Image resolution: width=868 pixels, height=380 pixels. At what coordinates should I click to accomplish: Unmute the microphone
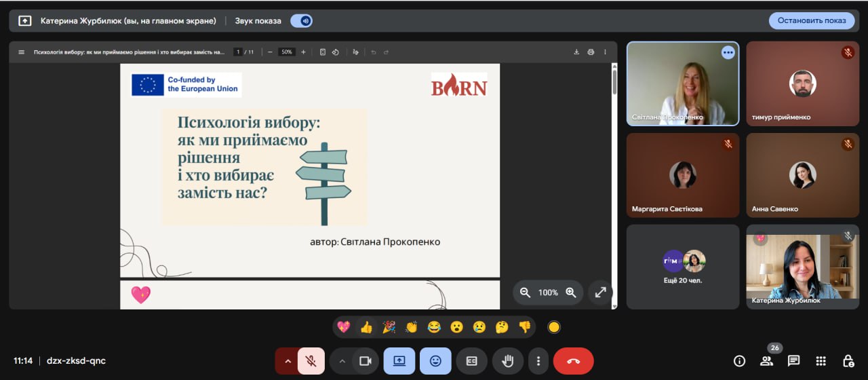tap(311, 361)
